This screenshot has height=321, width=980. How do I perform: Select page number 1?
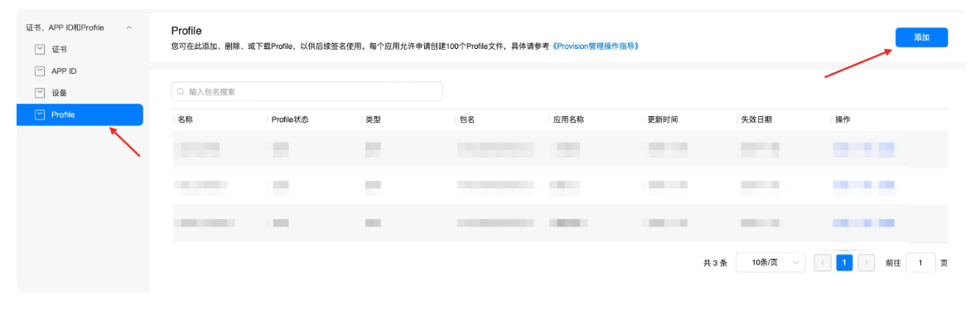pyautogui.click(x=844, y=263)
